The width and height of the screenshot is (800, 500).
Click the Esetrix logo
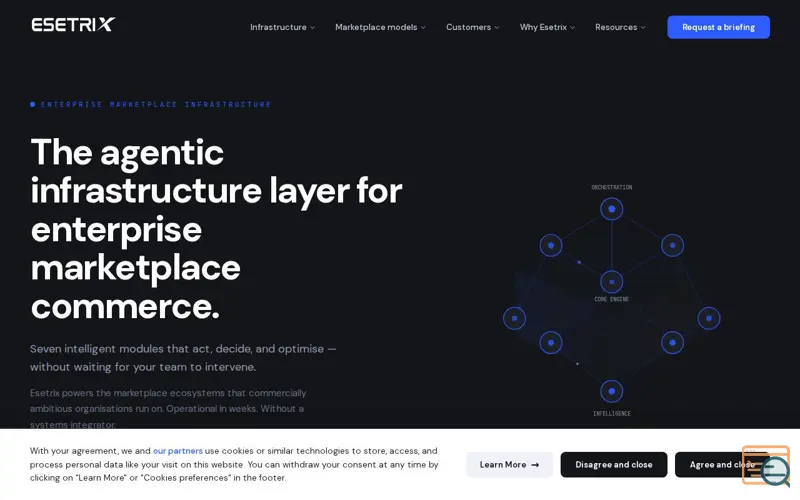coord(73,24)
